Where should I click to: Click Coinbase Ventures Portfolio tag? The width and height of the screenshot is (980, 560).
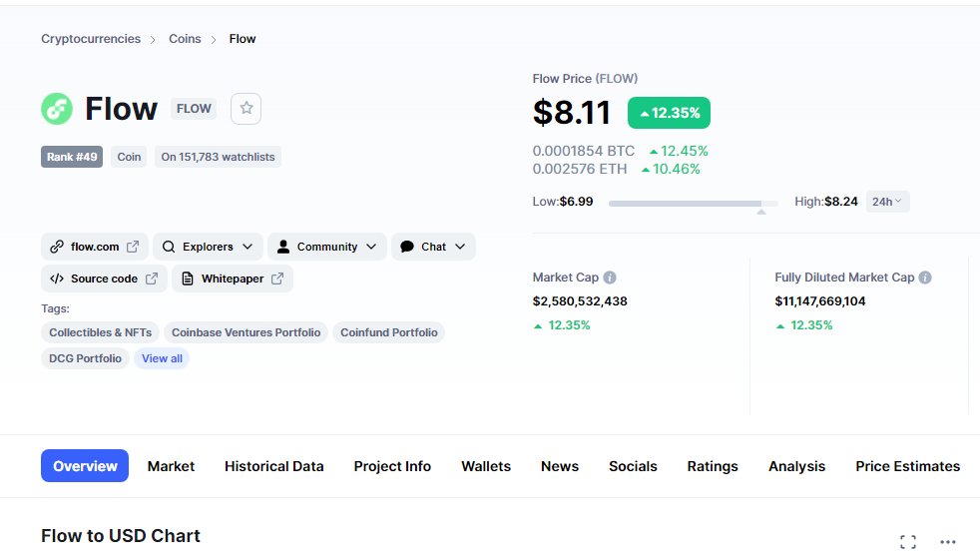[x=246, y=332]
